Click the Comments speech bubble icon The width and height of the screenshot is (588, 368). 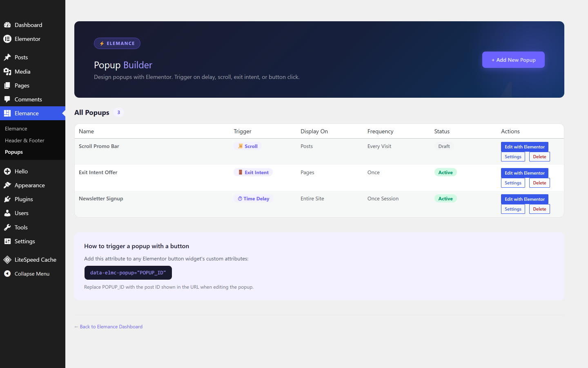(x=7, y=99)
